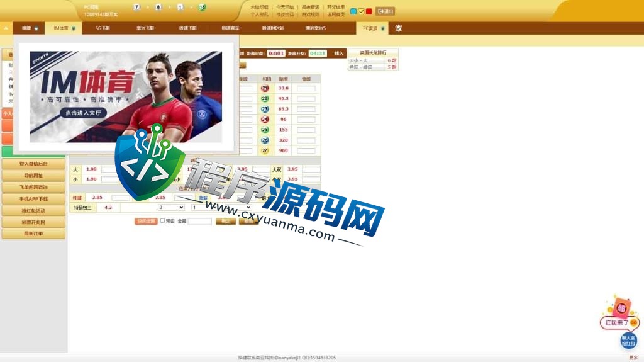Click the soccer ball icon in navigation bar
644x362 pixels.
click(398, 28)
